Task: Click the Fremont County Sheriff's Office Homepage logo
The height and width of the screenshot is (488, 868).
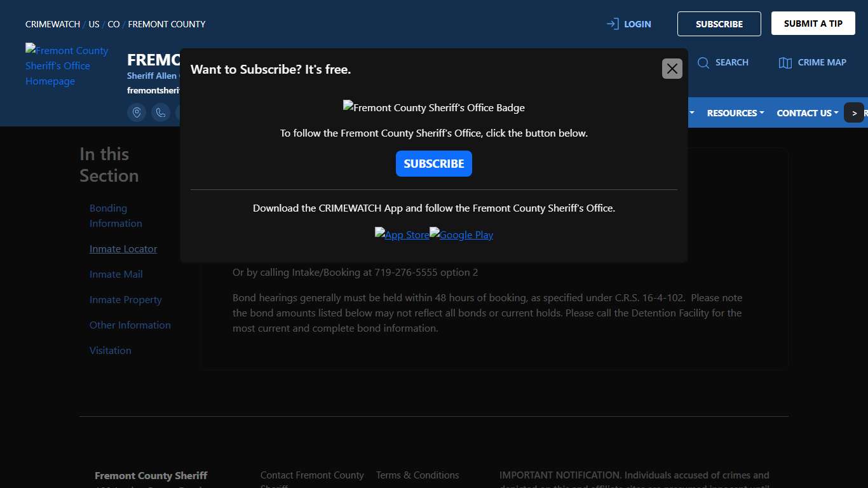Action: 67,65
